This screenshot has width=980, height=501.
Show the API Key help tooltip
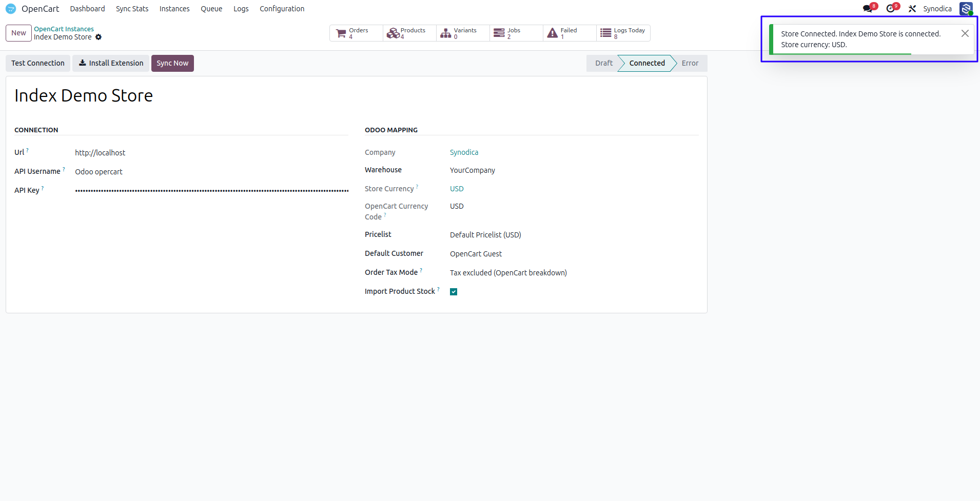tap(43, 188)
